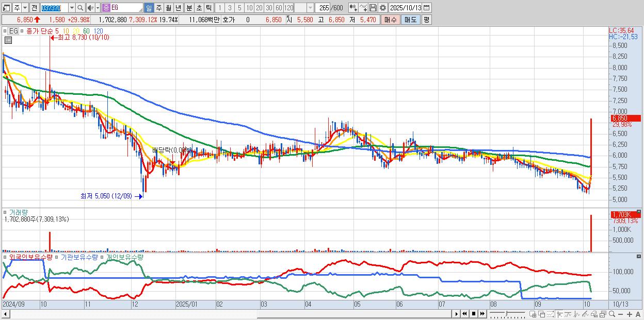Screen dimensions: 644x320
Task: Open the interval dropdown after the 120 button
Action: tap(310, 8)
